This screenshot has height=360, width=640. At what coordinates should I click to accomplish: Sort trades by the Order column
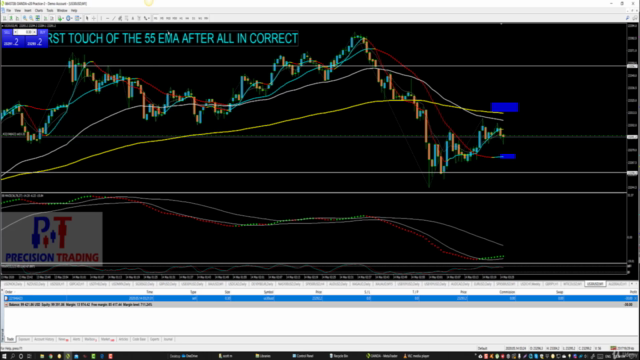click(9, 292)
